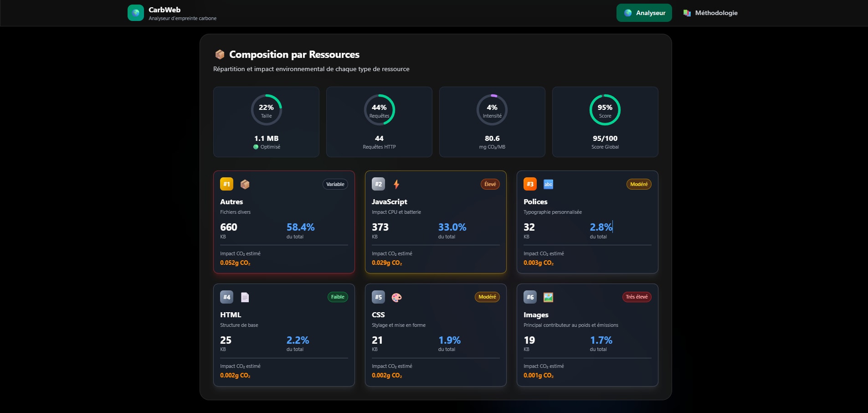This screenshot has width=868, height=413.
Task: Select the Autres card title
Action: click(231, 201)
